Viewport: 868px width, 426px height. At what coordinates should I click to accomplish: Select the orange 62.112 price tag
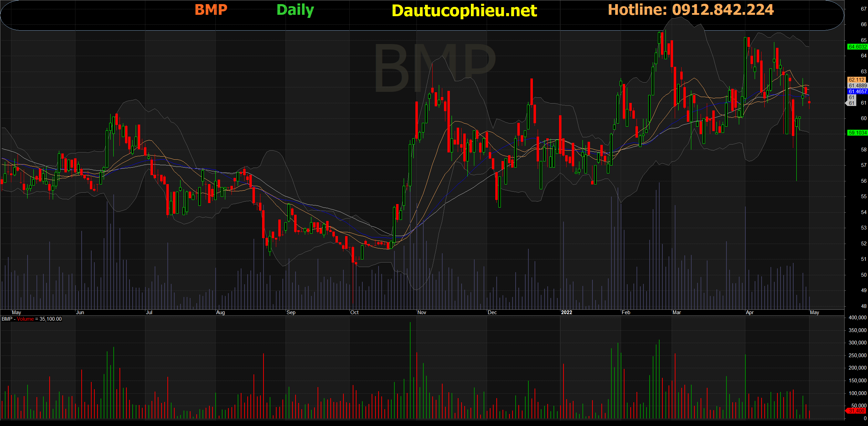857,80
